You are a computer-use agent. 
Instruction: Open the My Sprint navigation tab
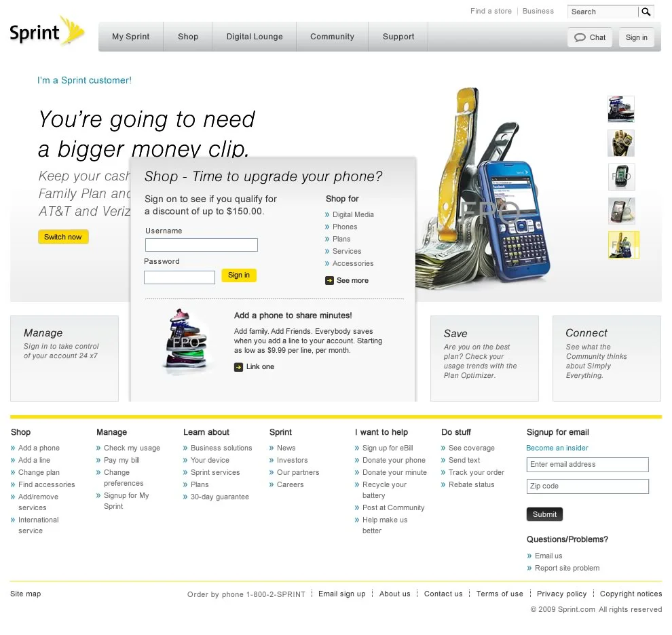[130, 37]
